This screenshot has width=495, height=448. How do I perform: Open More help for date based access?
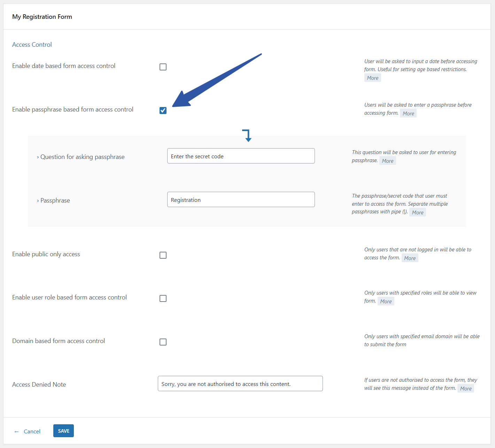point(372,78)
